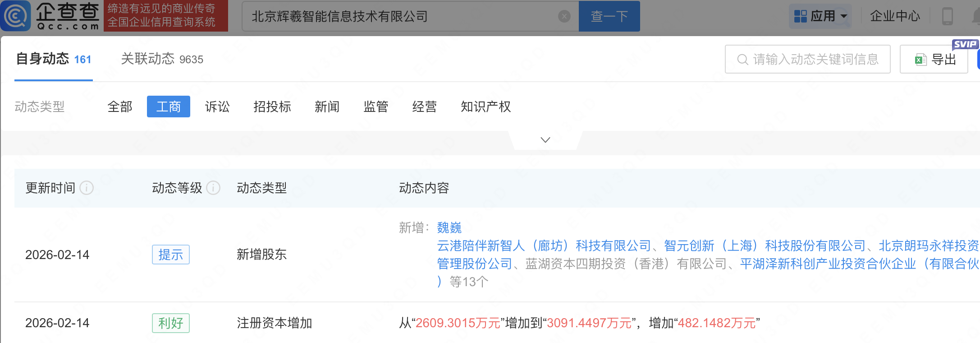The height and width of the screenshot is (343, 980).
Task: Clear the search box with X icon
Action: tap(564, 17)
